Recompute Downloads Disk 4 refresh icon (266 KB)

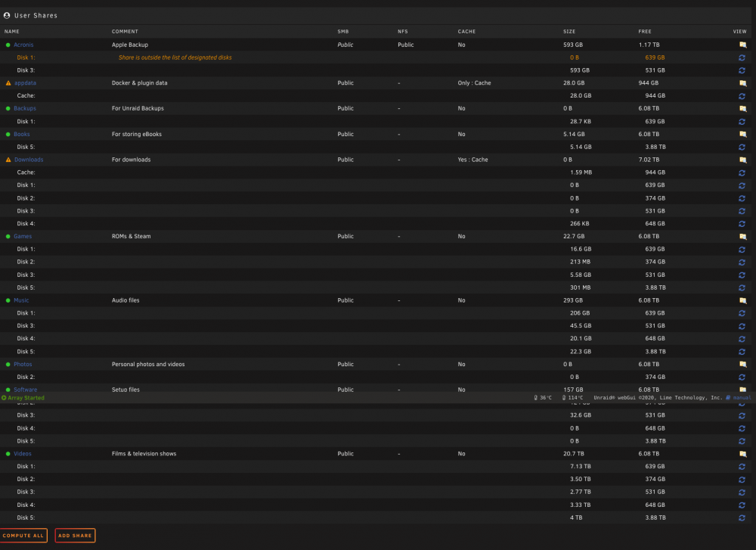click(x=742, y=224)
